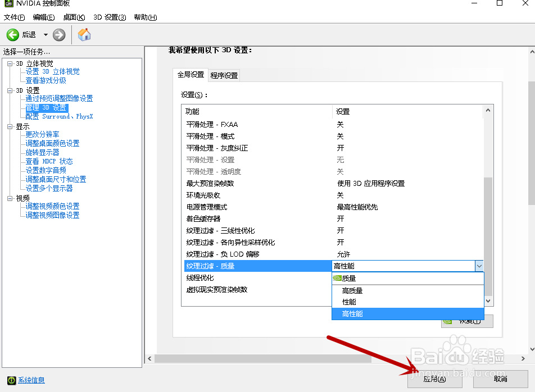Open 设置多个显示器 page

tap(49, 188)
